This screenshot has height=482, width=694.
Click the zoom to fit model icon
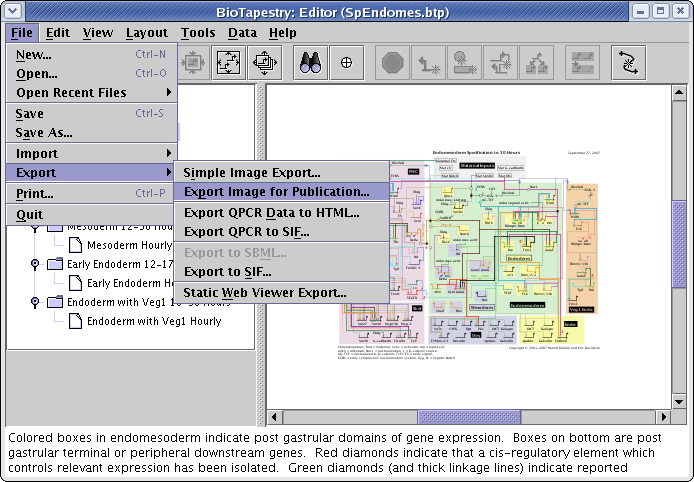(x=228, y=62)
